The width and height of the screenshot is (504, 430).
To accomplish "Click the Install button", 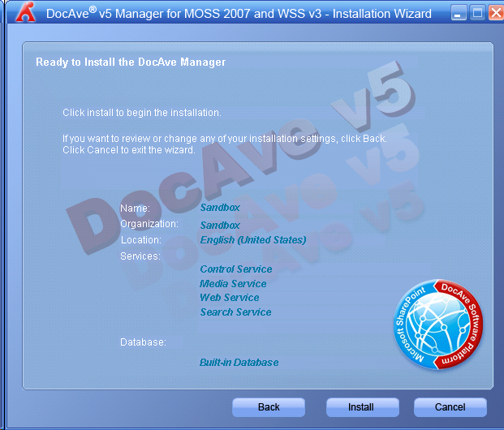I will tap(361, 406).
